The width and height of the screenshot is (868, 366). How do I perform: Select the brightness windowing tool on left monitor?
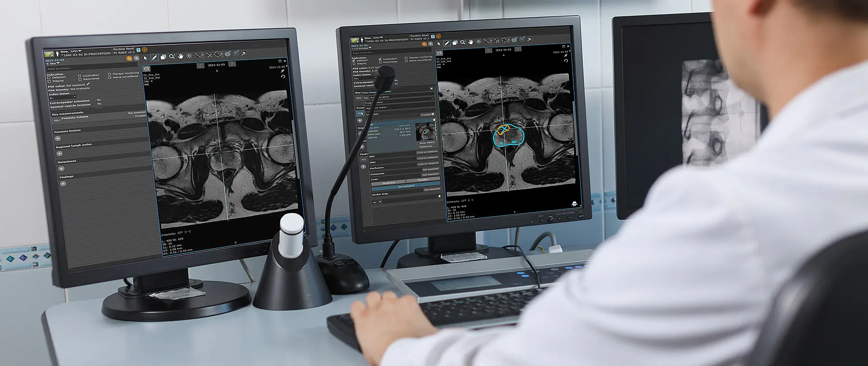tap(189, 56)
